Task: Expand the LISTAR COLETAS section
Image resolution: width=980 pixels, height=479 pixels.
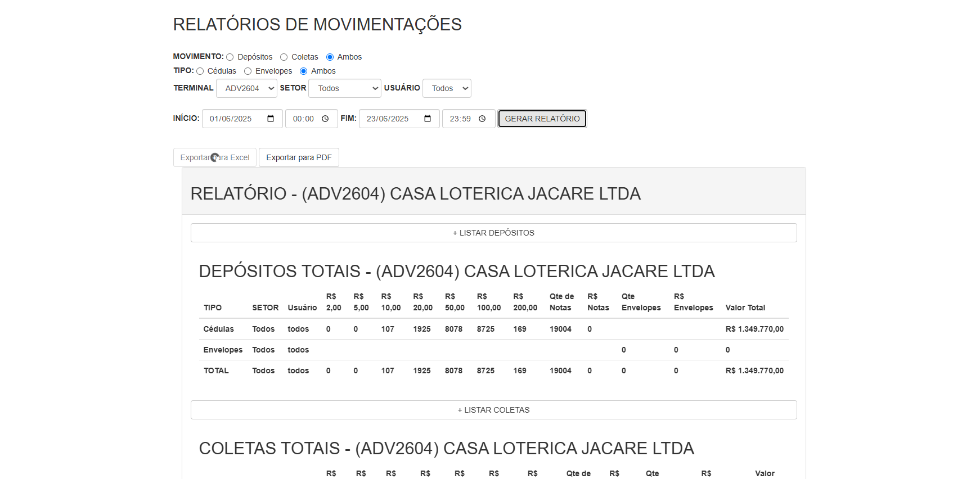Action: [x=493, y=410]
